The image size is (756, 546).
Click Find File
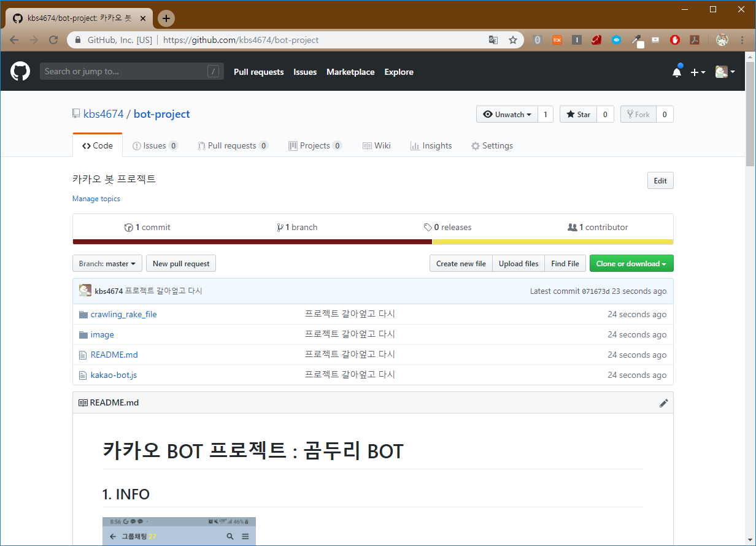(x=565, y=263)
